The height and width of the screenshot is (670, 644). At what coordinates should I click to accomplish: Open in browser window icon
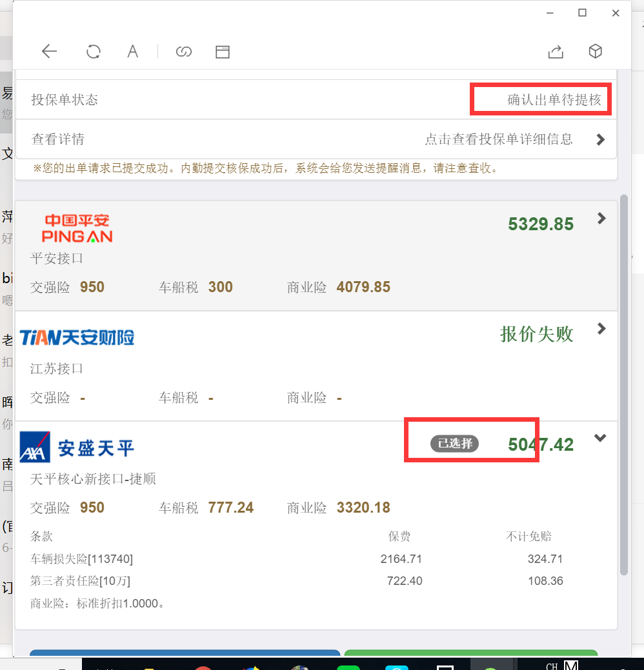click(x=223, y=52)
